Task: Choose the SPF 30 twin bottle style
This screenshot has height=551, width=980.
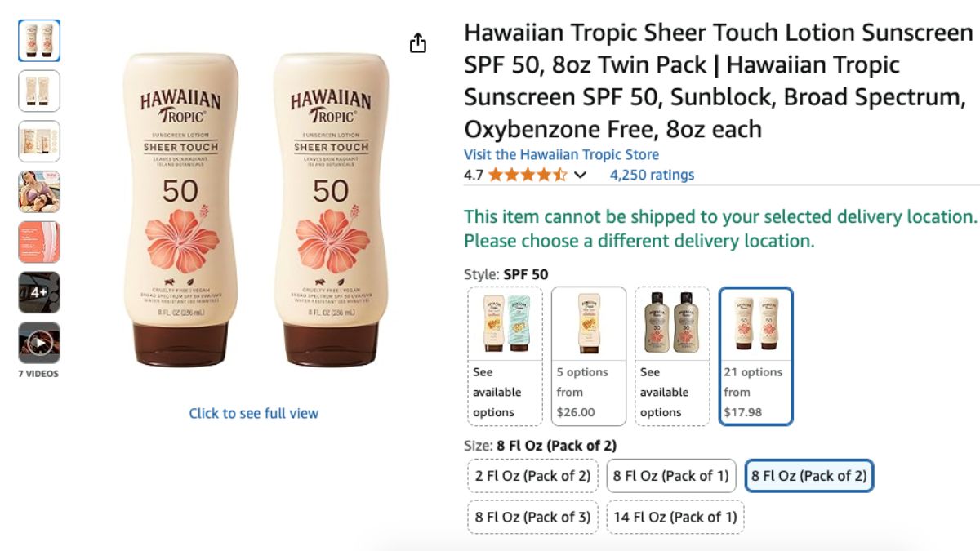Action: click(673, 356)
